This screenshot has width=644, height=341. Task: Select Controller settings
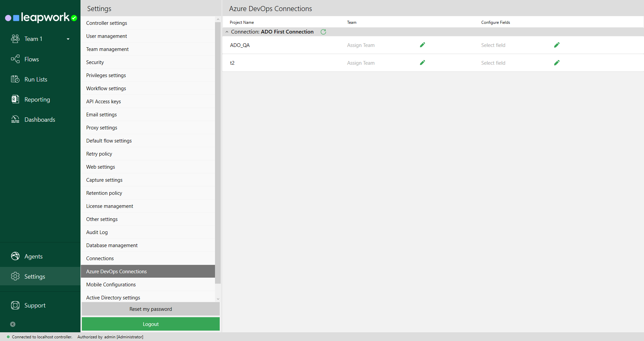coord(148,23)
